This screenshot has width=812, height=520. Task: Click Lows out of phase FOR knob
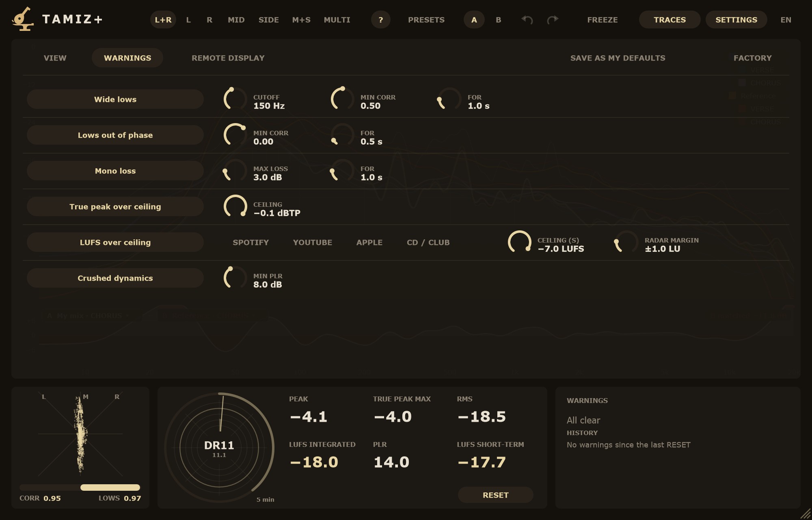[x=342, y=135]
